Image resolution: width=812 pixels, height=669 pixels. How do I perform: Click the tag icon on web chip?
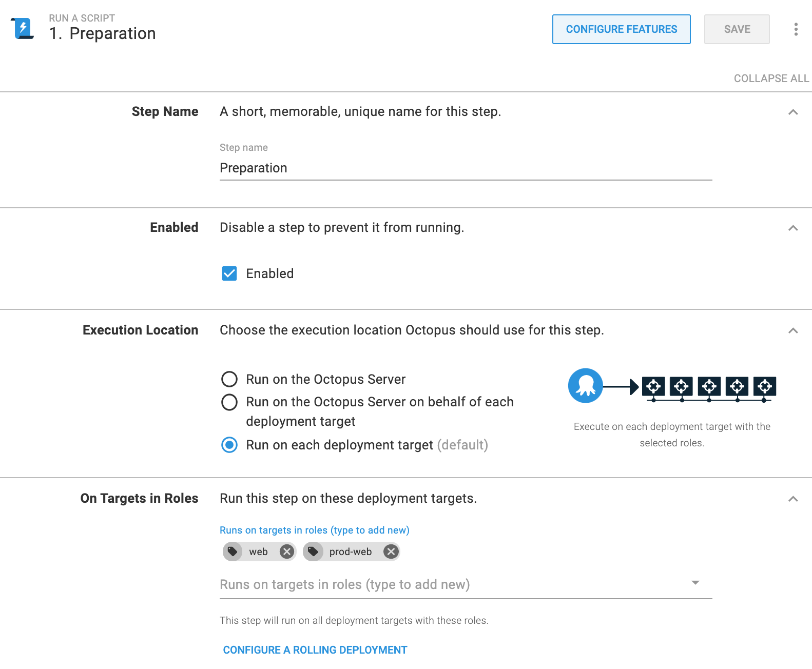click(x=233, y=552)
